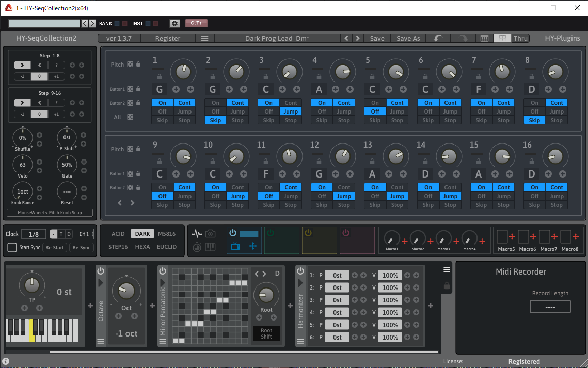This screenshot has width=588, height=368.
Task: Toggle the Harmonizer module power button
Action: (300, 271)
